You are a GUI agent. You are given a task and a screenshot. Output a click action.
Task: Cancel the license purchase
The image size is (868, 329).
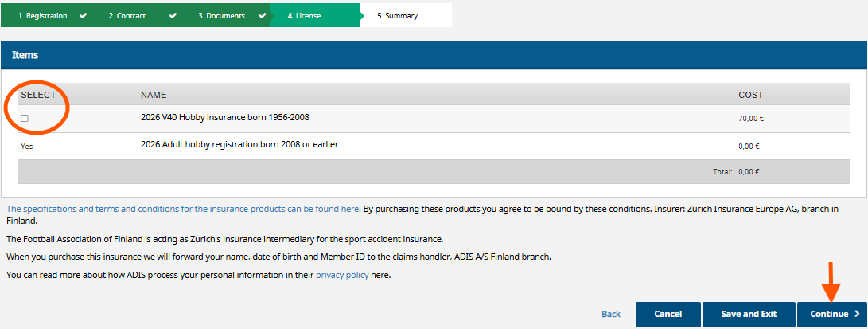tap(668, 314)
